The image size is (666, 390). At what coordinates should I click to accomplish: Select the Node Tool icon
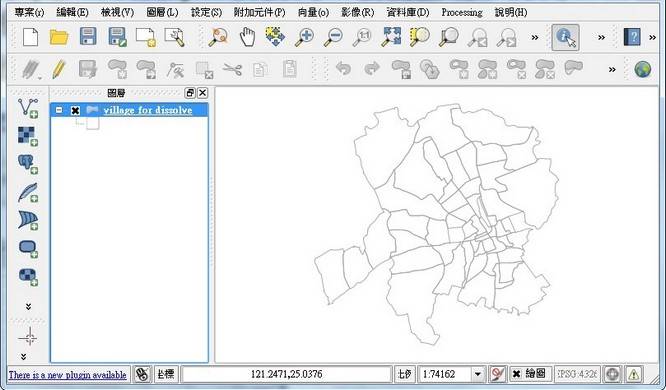(x=175, y=70)
